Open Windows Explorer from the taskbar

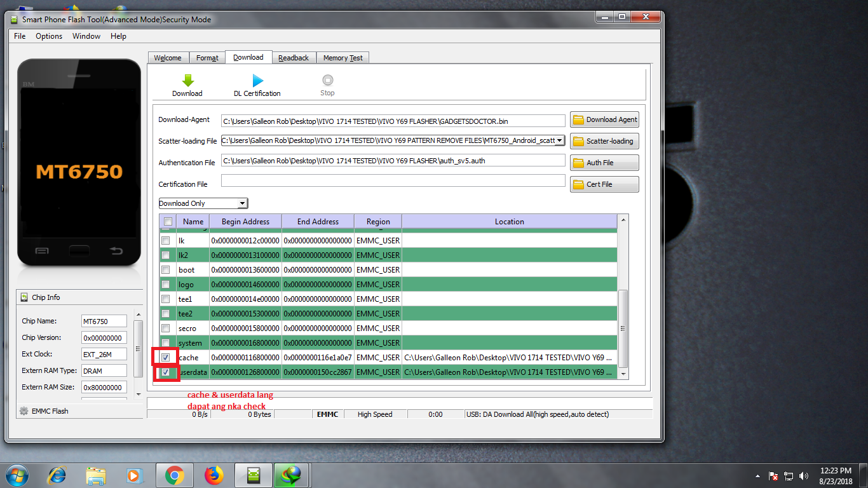tap(96, 475)
